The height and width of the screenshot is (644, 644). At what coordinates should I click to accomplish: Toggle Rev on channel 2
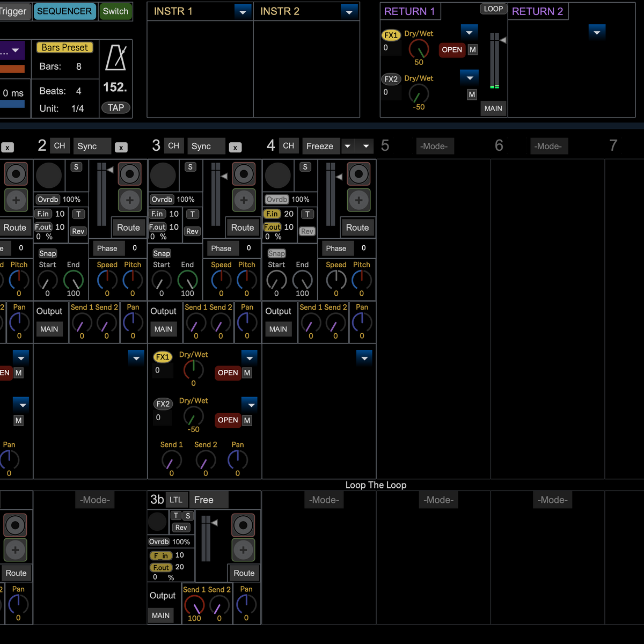pyautogui.click(x=78, y=231)
